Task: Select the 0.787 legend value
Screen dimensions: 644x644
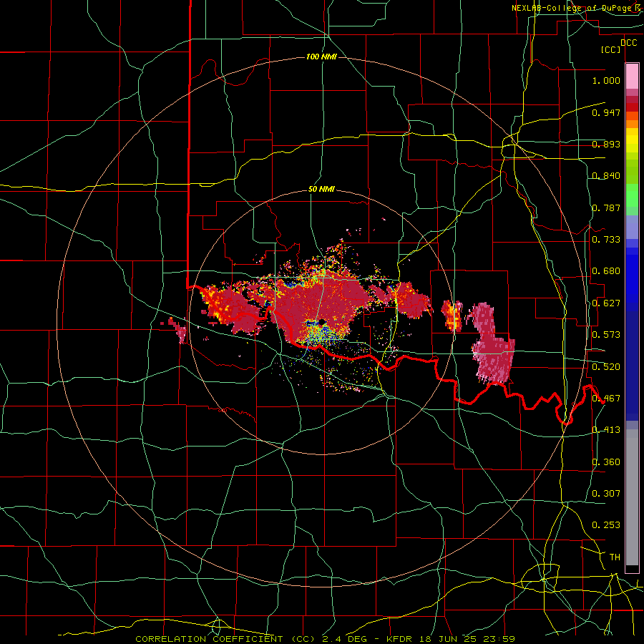Action: (606, 208)
